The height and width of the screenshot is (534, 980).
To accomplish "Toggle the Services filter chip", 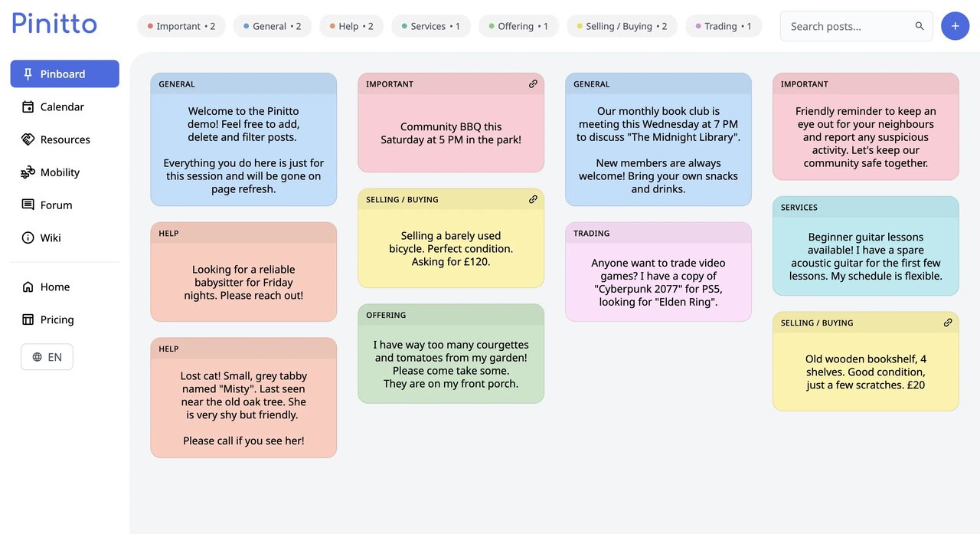I will (430, 25).
